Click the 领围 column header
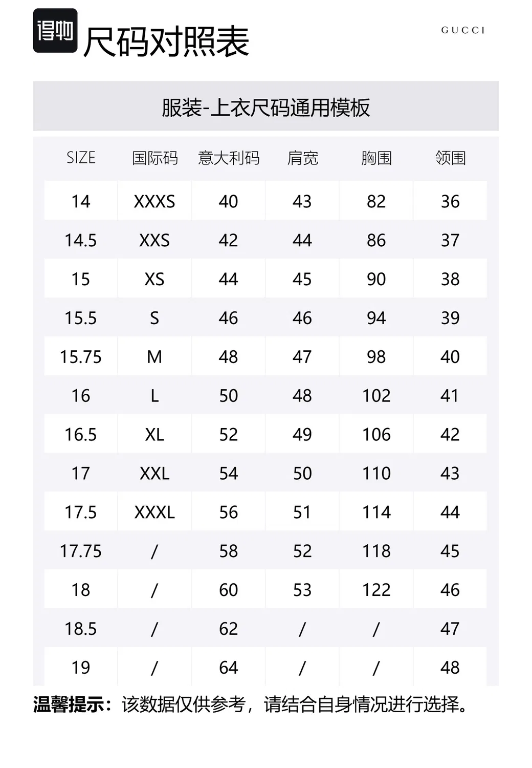Viewport: 532px width, 768px height. (450, 158)
